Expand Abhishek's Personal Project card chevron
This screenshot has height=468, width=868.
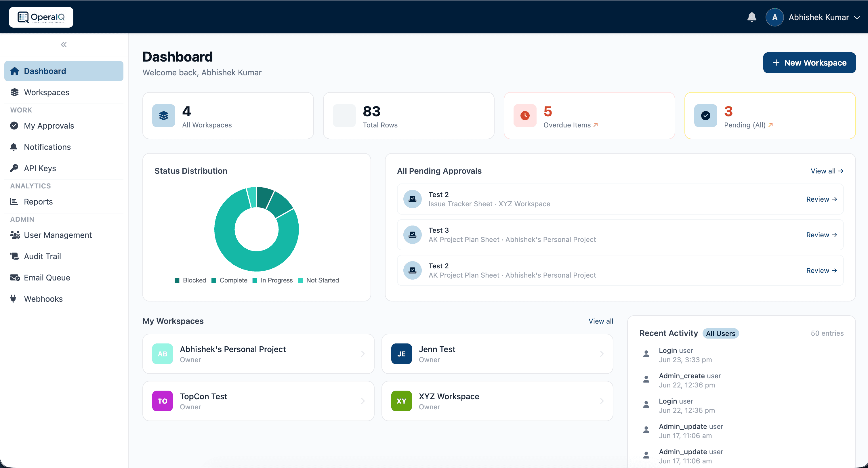363,354
